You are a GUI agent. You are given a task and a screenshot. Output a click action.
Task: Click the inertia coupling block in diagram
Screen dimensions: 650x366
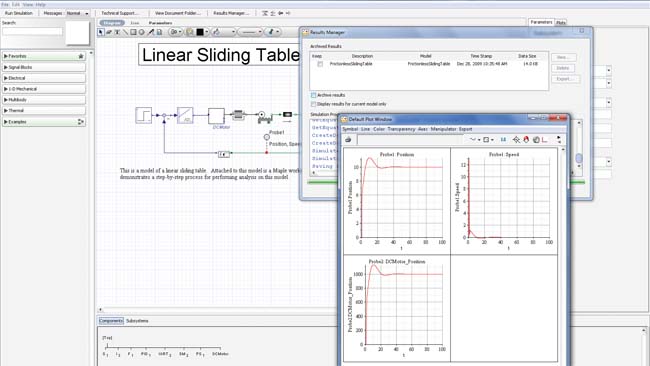coord(238,115)
